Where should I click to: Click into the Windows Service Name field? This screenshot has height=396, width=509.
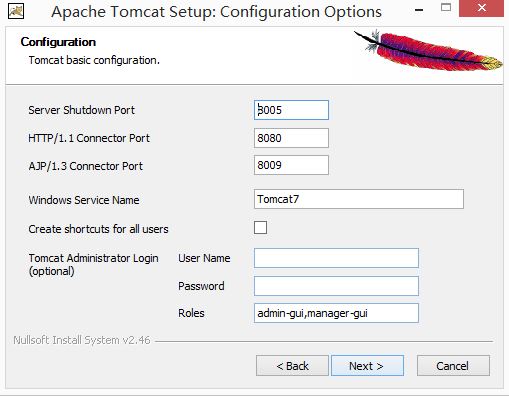[359, 199]
